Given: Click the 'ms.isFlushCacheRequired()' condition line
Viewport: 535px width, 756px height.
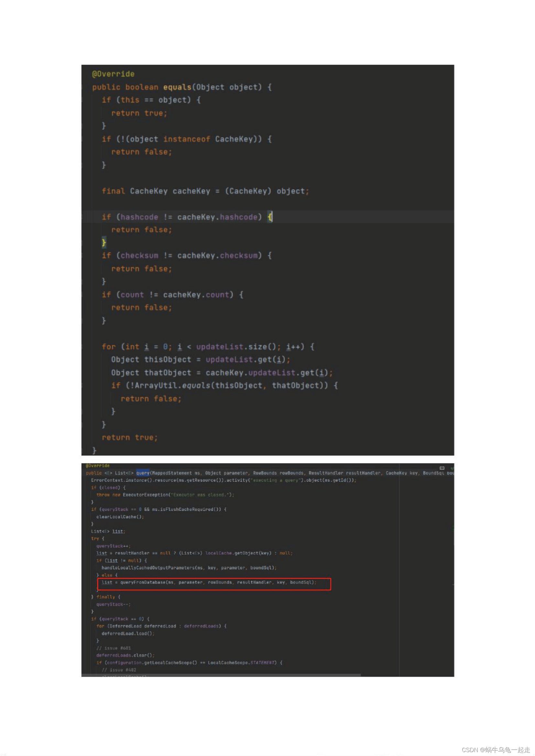Looking at the screenshot, I should (x=159, y=509).
